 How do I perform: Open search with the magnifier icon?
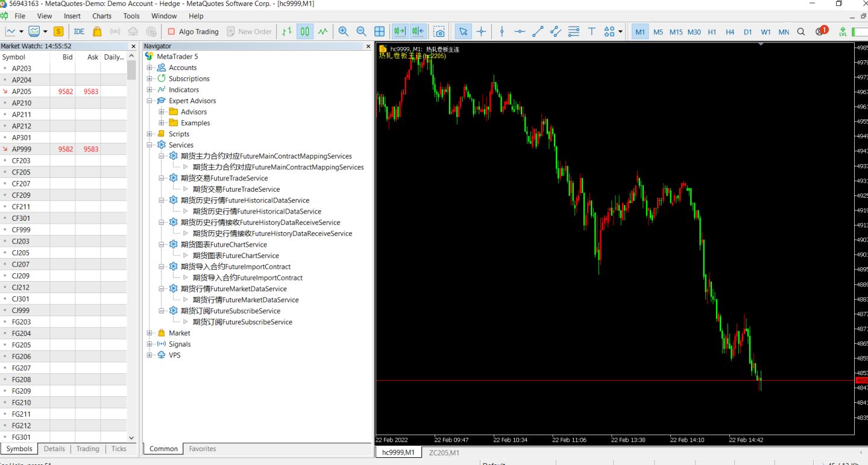click(x=801, y=31)
